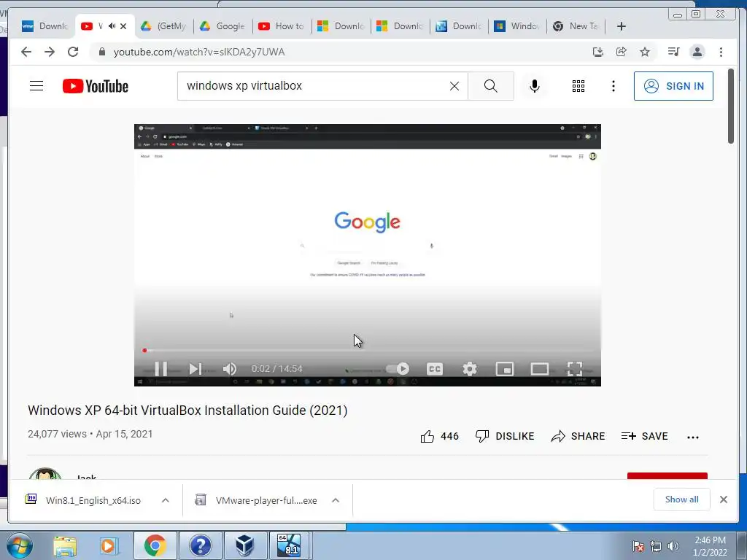Close the playing YouTube tab

[123, 26]
